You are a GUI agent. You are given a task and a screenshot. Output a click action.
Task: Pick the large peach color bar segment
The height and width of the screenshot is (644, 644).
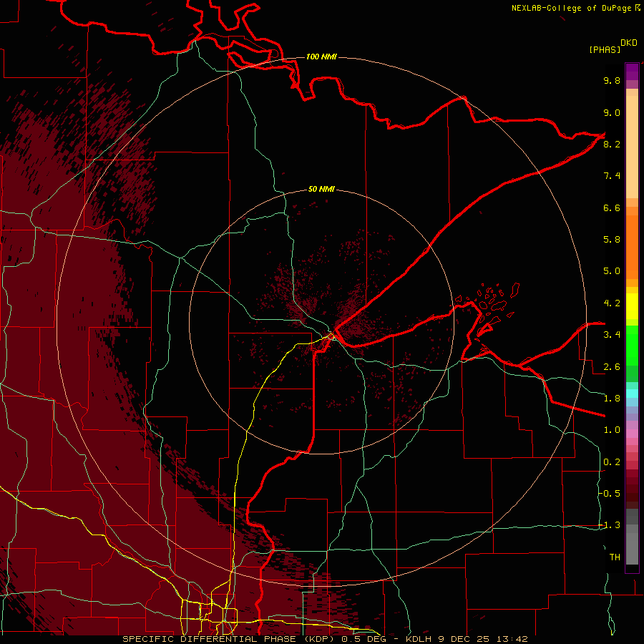tap(632, 147)
